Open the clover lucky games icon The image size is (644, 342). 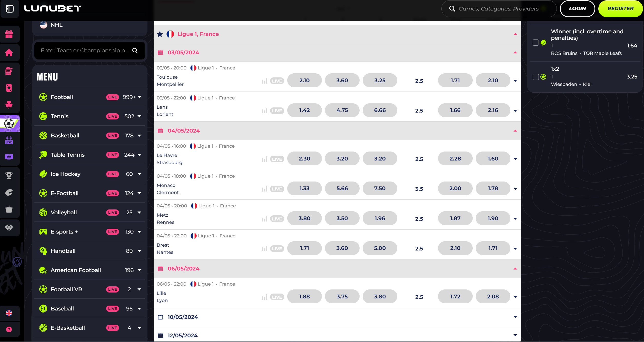(x=9, y=105)
